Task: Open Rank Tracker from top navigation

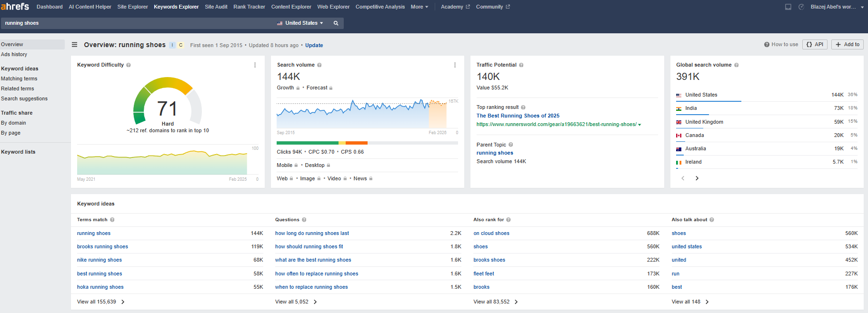Action: tap(249, 7)
